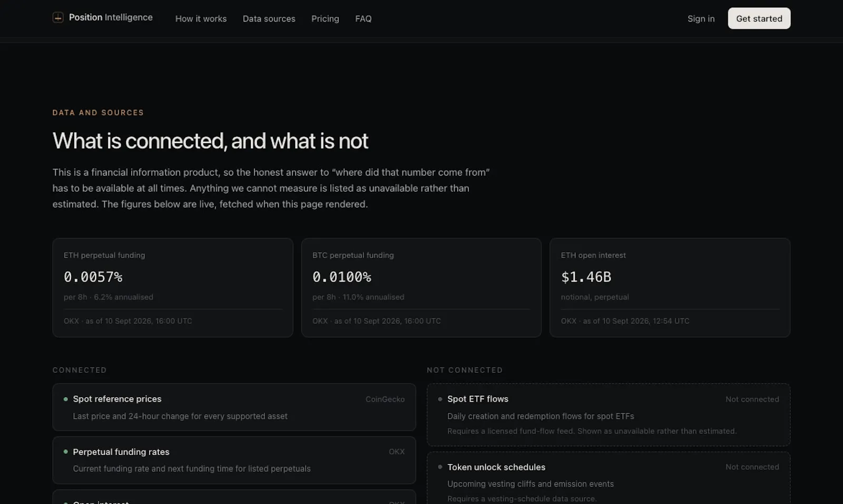The width and height of the screenshot is (843, 504).
Task: Click the DATA AND SOURCES eyebrow text
Action: [x=98, y=113]
